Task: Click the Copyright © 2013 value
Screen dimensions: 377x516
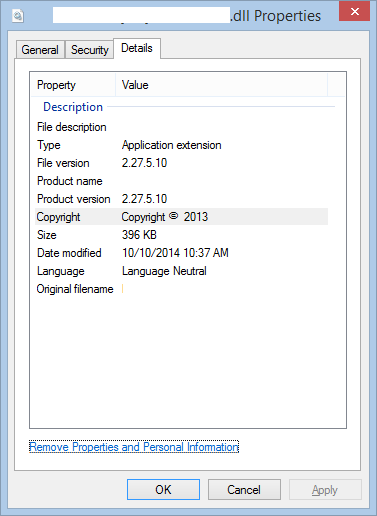Action: coord(165,217)
